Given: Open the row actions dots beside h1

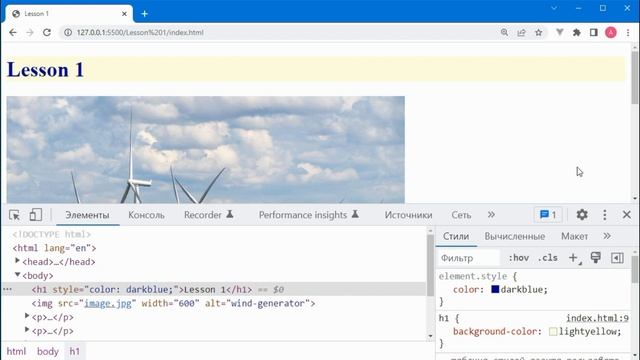Looking at the screenshot, I should point(7,289).
